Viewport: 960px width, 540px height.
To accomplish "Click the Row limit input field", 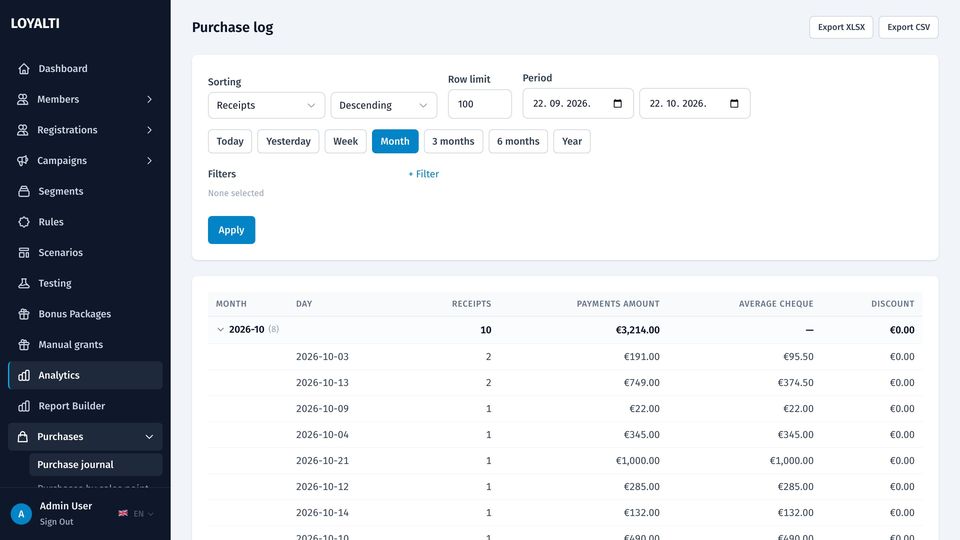I will pyautogui.click(x=479, y=104).
